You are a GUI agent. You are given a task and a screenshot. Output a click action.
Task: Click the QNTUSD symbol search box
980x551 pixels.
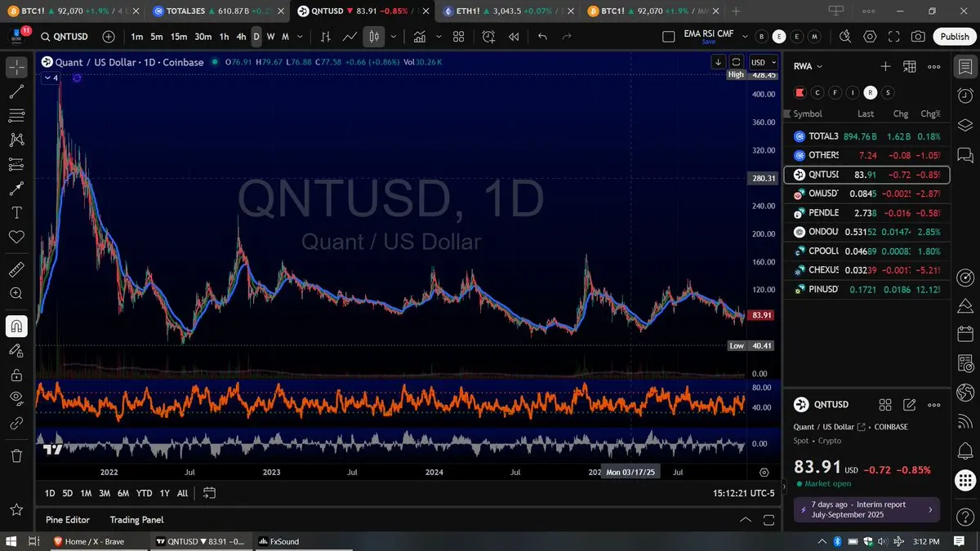click(67, 37)
